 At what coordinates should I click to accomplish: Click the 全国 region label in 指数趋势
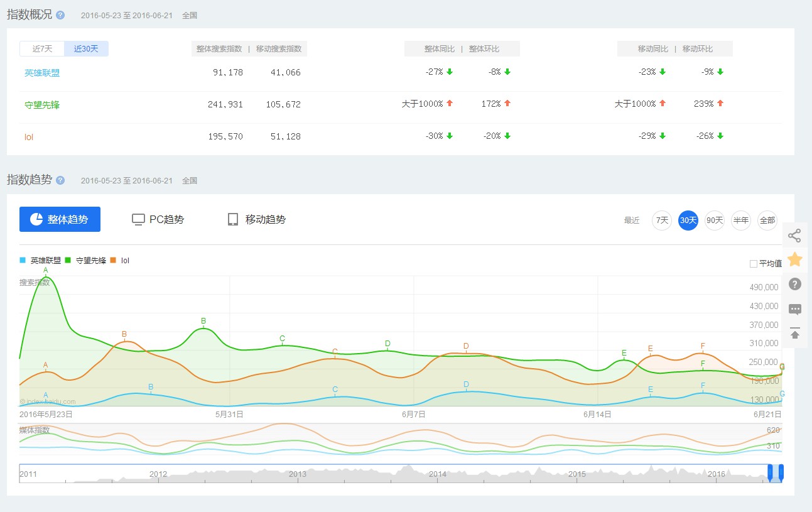pyautogui.click(x=190, y=181)
